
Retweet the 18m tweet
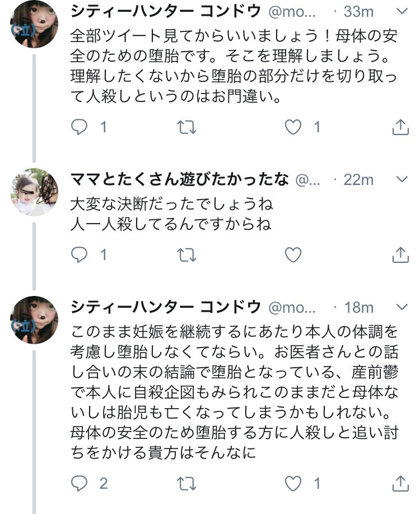pos(186,483)
